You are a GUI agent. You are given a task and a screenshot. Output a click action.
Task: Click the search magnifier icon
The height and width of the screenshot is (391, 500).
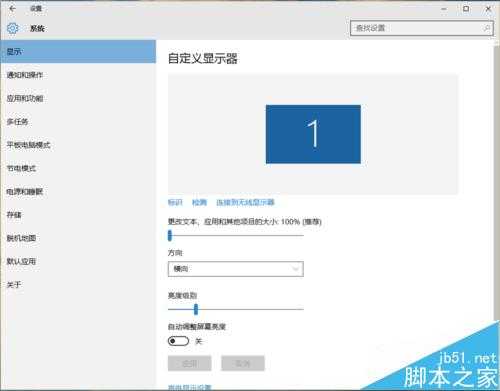point(486,28)
